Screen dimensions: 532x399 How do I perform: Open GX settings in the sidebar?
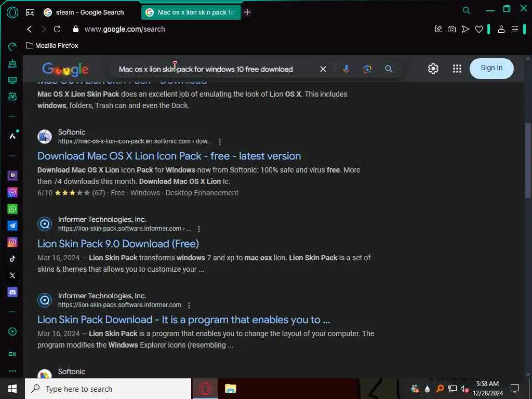(12, 354)
